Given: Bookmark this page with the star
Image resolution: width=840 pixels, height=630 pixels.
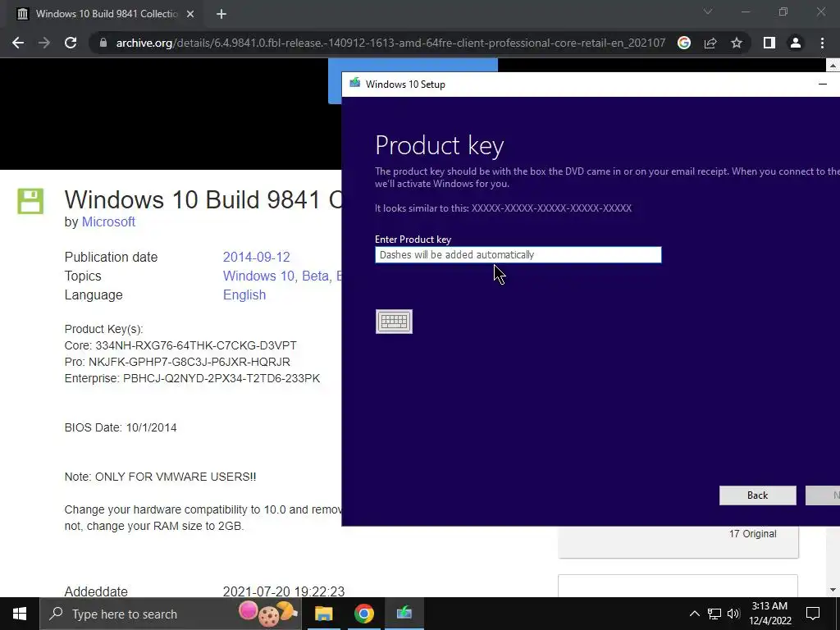Looking at the screenshot, I should (737, 43).
